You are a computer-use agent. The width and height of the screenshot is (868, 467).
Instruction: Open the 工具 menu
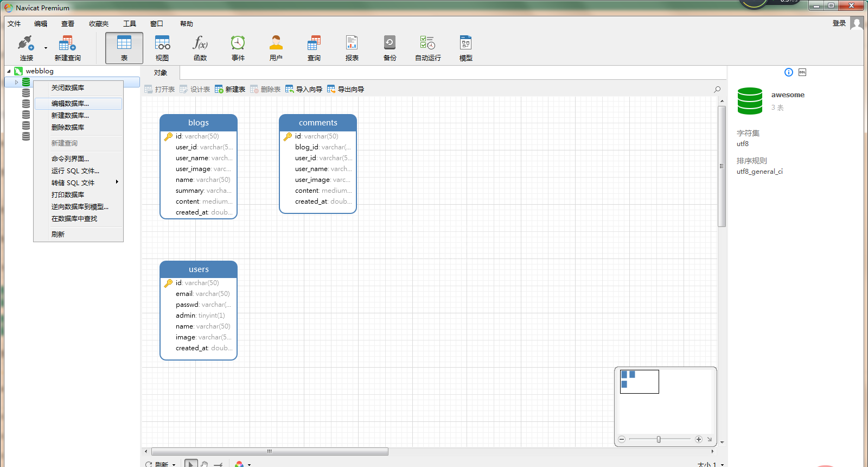(x=130, y=24)
